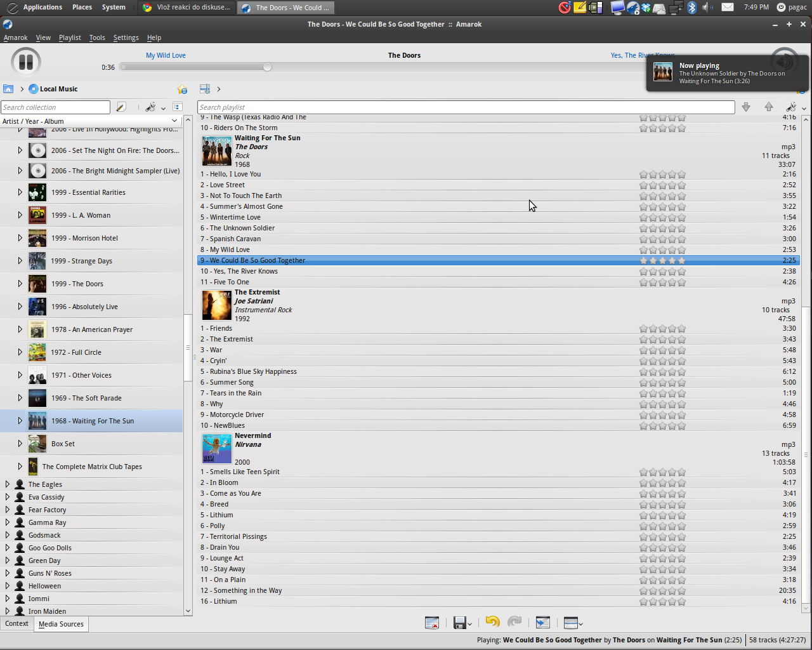
Task: Select playlist track Smells Like Teen Spirit
Action: pos(499,472)
